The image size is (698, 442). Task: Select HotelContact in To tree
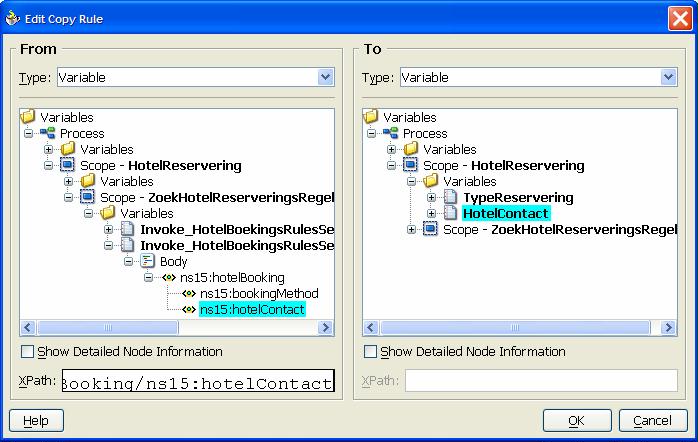pyautogui.click(x=506, y=213)
